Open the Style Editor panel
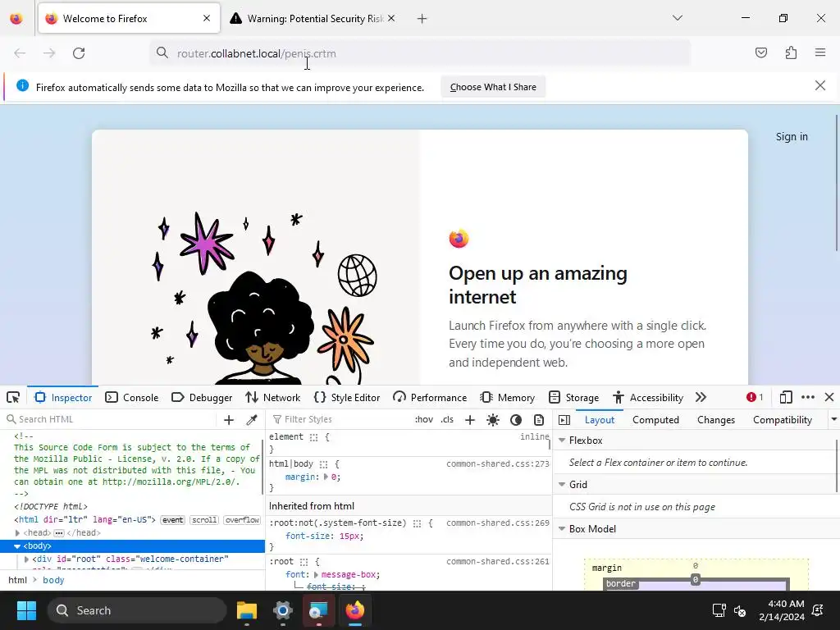The width and height of the screenshot is (840, 630). (347, 398)
